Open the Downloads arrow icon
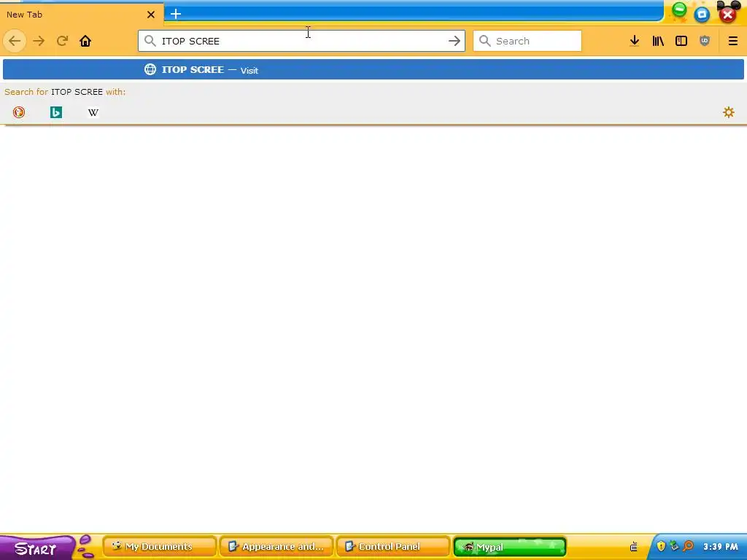Screen dimensions: 747x560 point(634,41)
